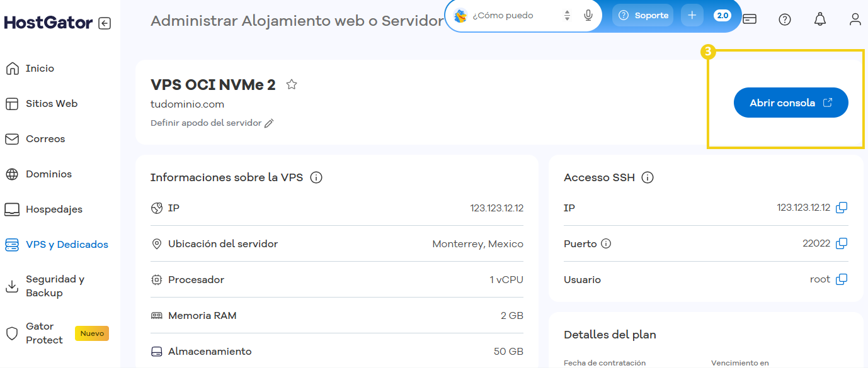Copy the SSH IP address

coord(842,208)
